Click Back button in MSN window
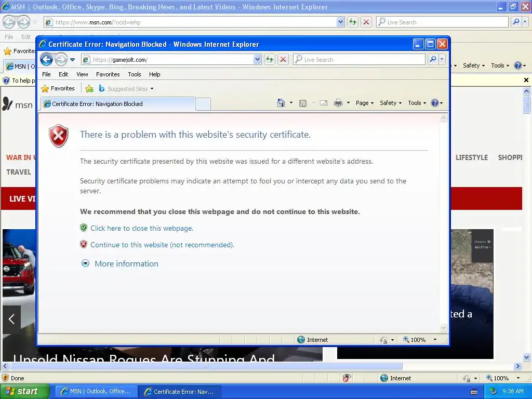This screenshot has width=532, height=399. [x=9, y=22]
